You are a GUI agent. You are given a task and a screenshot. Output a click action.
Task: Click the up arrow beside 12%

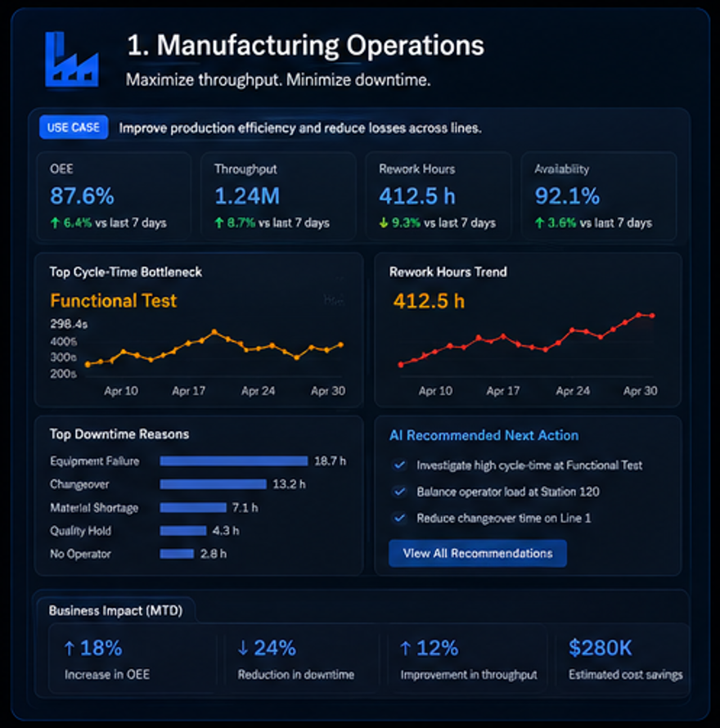pos(405,648)
